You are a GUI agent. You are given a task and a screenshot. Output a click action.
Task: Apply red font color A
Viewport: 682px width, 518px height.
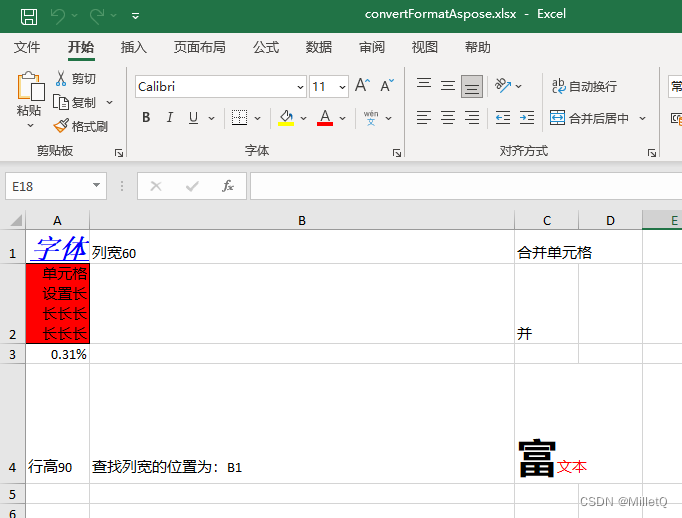(325, 117)
